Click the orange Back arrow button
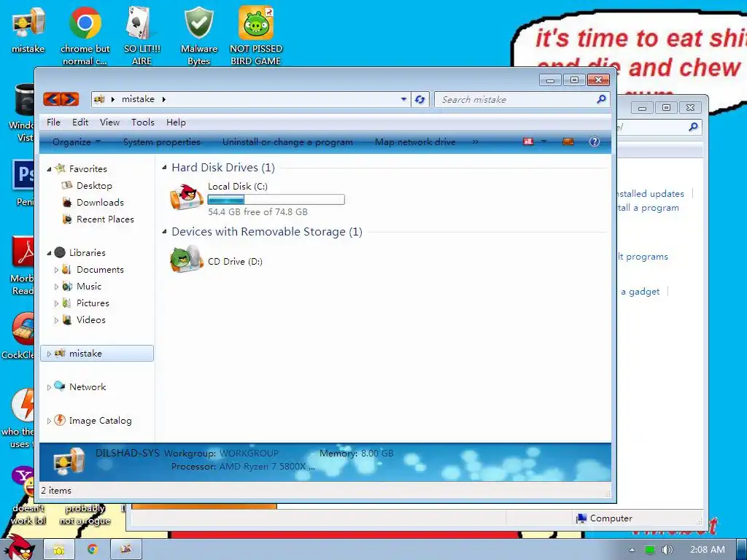 (x=52, y=99)
